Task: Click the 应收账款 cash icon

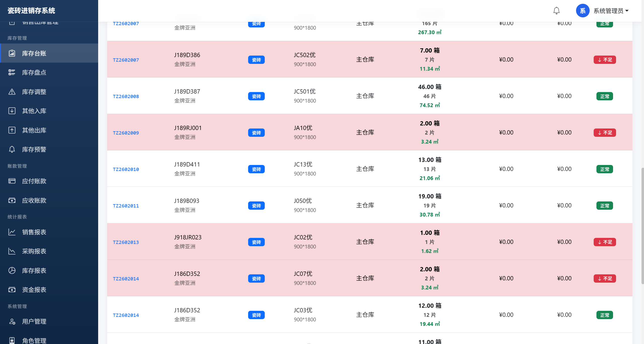Action: click(x=12, y=200)
